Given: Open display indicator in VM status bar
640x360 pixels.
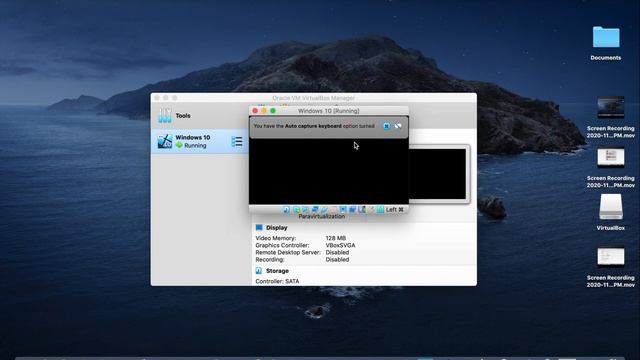Looking at the screenshot, I should [x=342, y=209].
